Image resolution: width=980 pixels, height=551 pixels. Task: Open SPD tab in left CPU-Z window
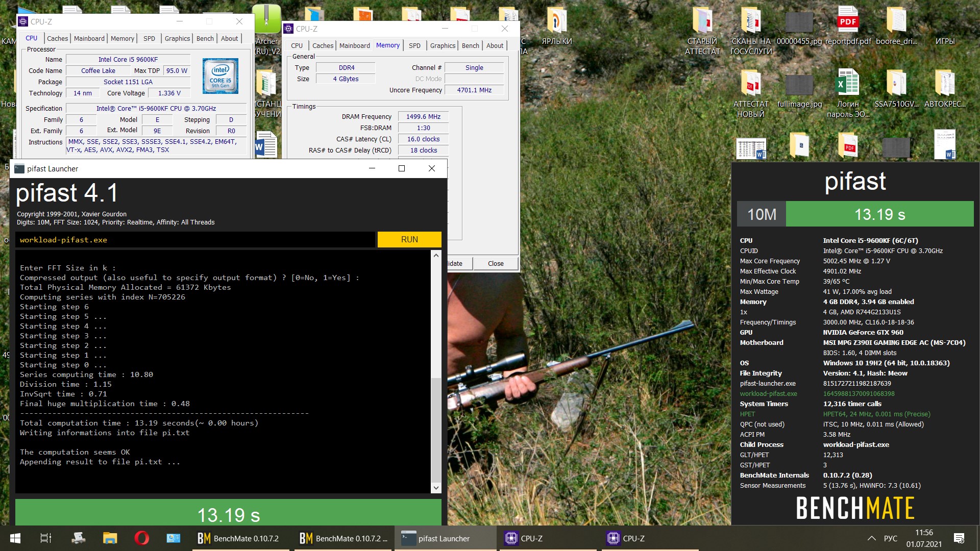pyautogui.click(x=149, y=38)
